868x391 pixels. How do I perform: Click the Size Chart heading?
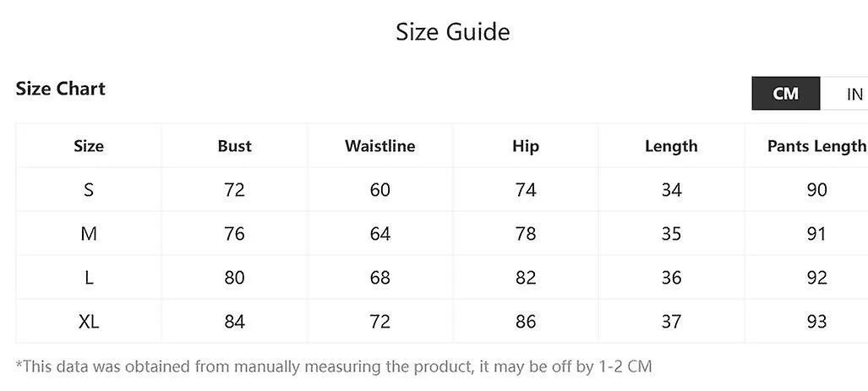coord(60,89)
